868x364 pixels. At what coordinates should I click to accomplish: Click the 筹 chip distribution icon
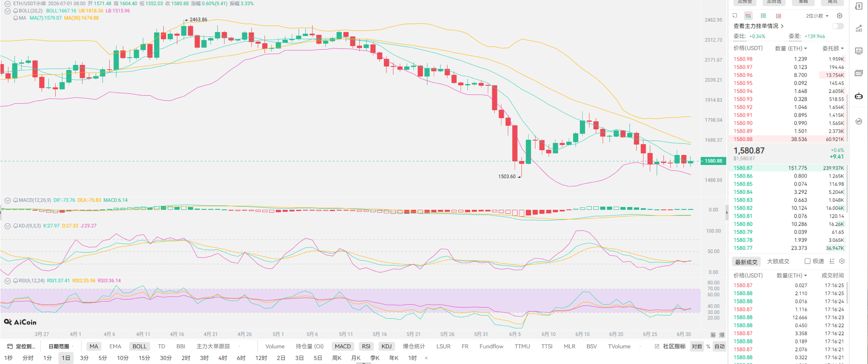713,335
